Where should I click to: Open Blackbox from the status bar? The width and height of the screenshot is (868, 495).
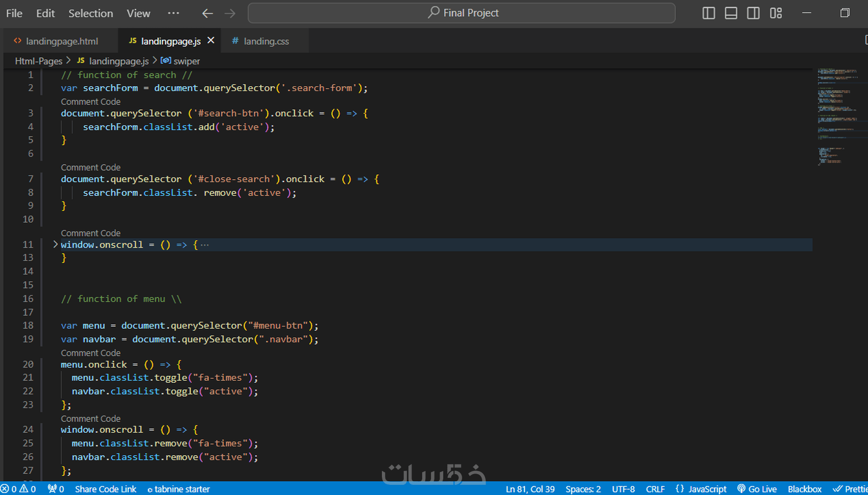[805, 489]
